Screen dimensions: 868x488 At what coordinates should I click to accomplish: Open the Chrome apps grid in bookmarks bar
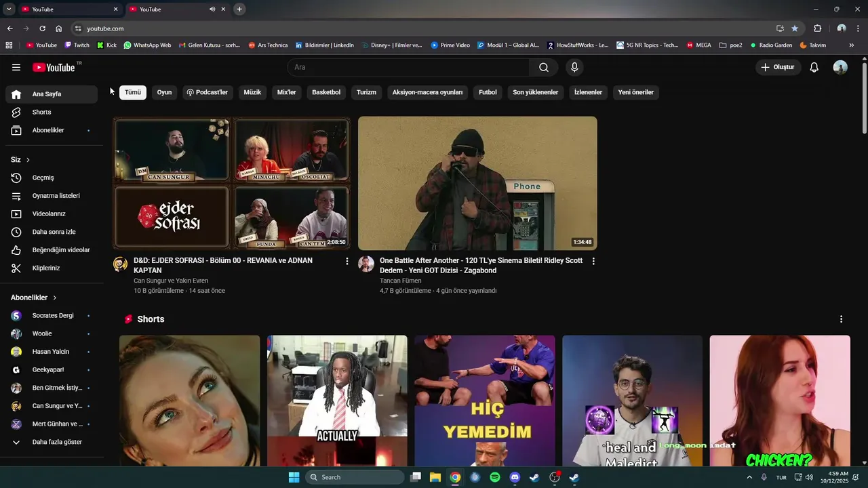coord(9,45)
